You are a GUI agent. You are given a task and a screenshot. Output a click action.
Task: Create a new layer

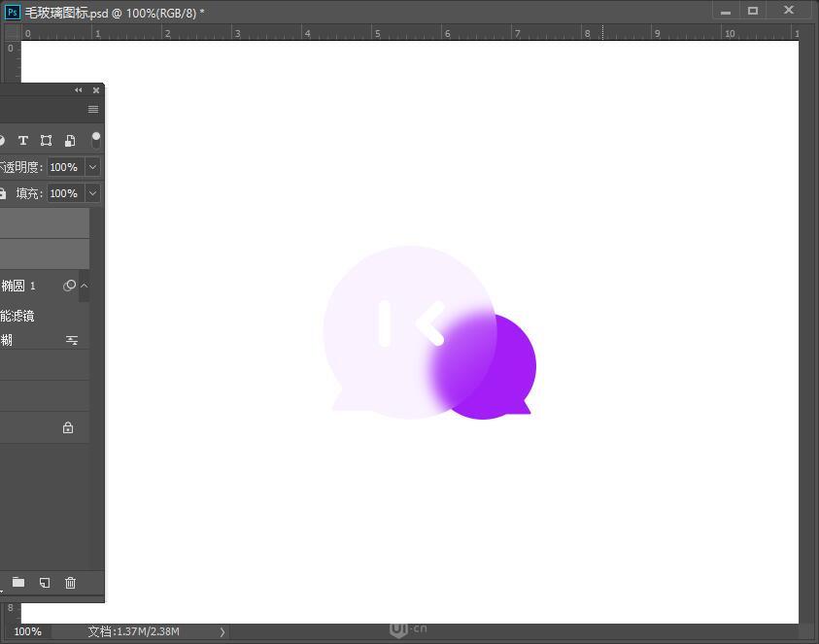tap(44, 582)
